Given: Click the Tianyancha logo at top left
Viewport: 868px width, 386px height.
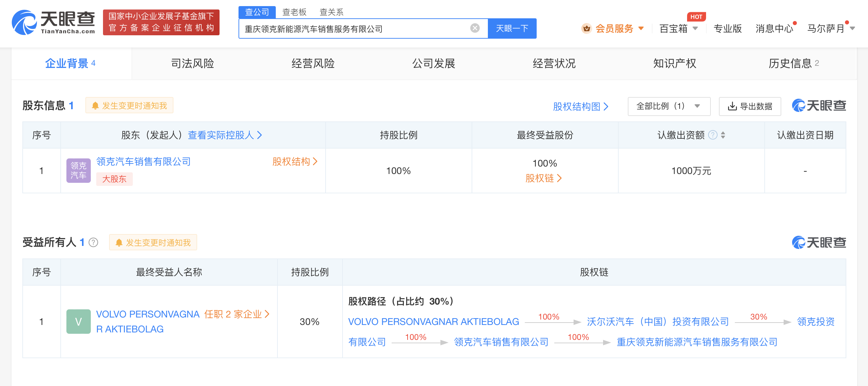Looking at the screenshot, I should click(54, 22).
